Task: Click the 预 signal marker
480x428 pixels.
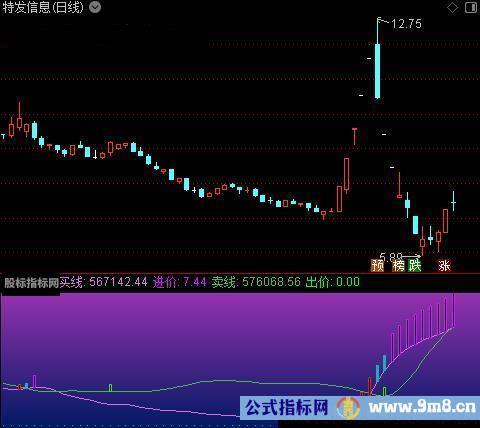Action: (x=377, y=265)
